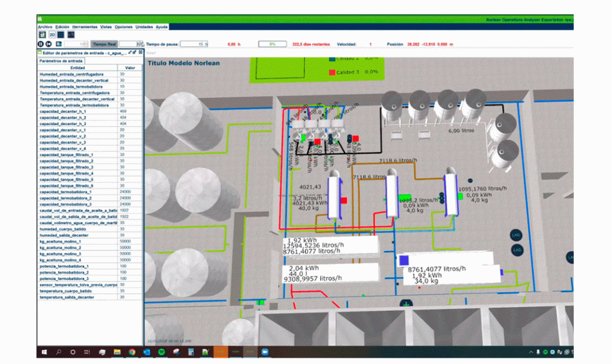Open the Opciones menu
Screen dimensions: 612x364
[123, 27]
